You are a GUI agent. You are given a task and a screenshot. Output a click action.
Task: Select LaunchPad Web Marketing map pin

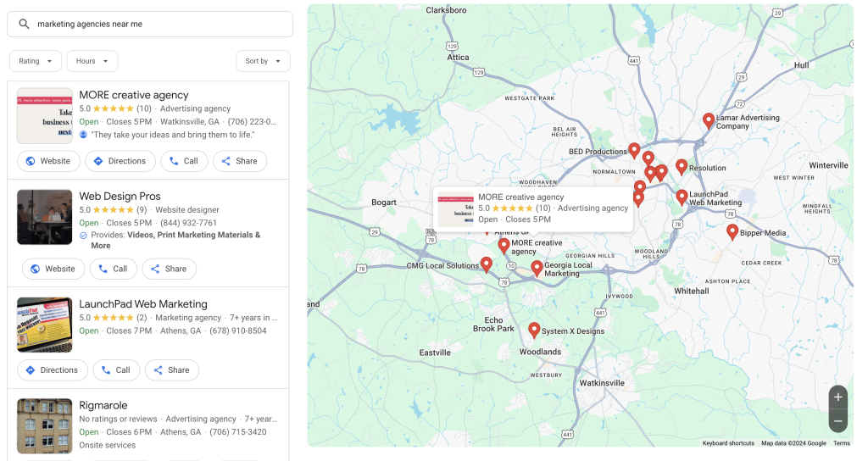[682, 197]
